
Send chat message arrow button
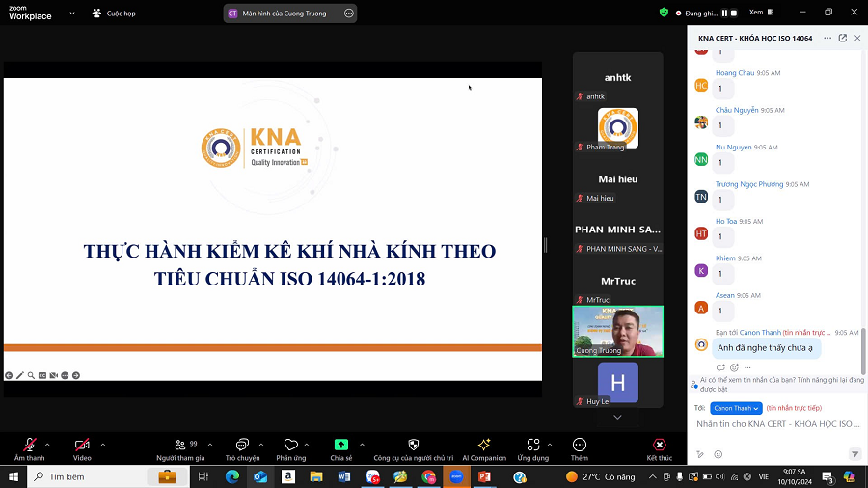point(854,454)
